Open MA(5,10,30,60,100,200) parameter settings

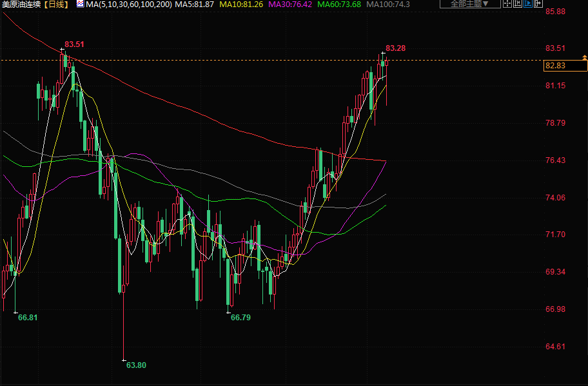(129, 5)
